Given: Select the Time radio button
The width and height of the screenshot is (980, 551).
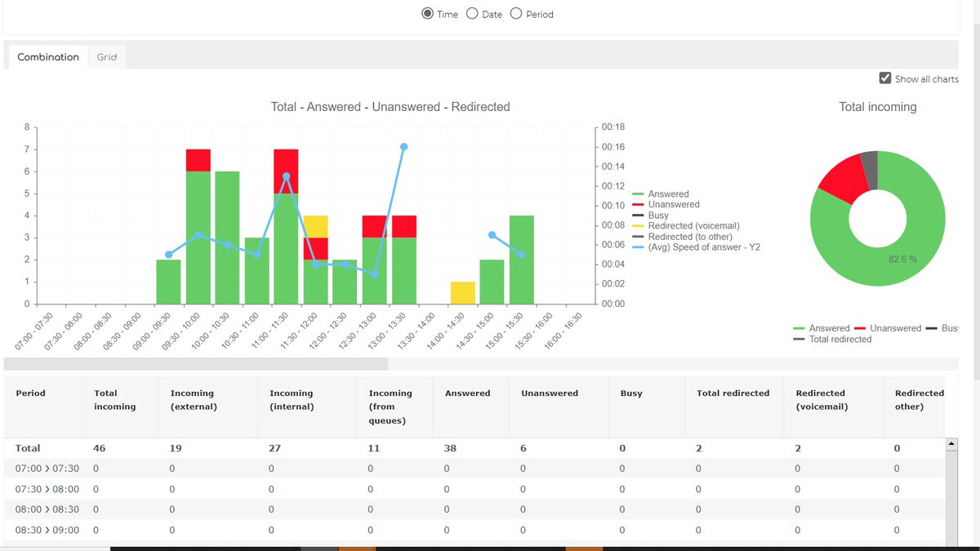Looking at the screenshot, I should click(x=426, y=13).
